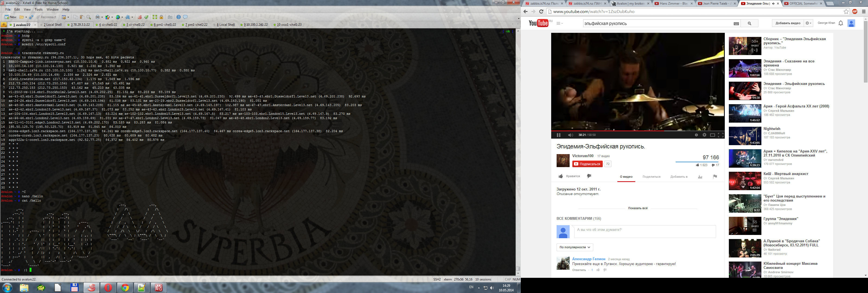Click the video statistics bar-chart icon
The height and width of the screenshot is (293, 868).
tap(700, 177)
